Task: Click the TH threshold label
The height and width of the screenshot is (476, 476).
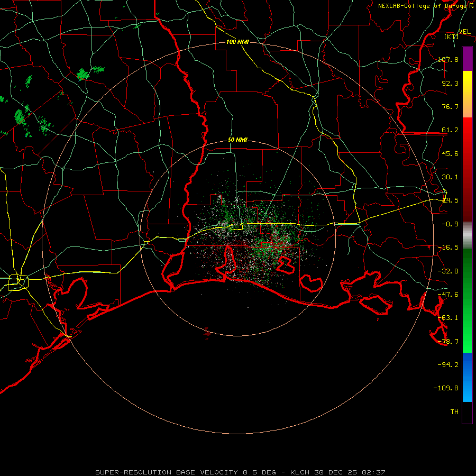Action: (454, 411)
